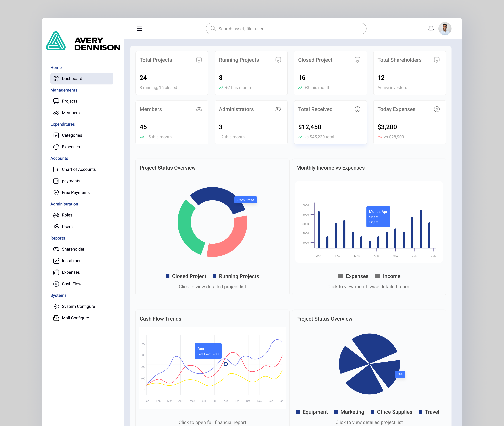
Task: Click the notification bell icon
Action: click(431, 28)
